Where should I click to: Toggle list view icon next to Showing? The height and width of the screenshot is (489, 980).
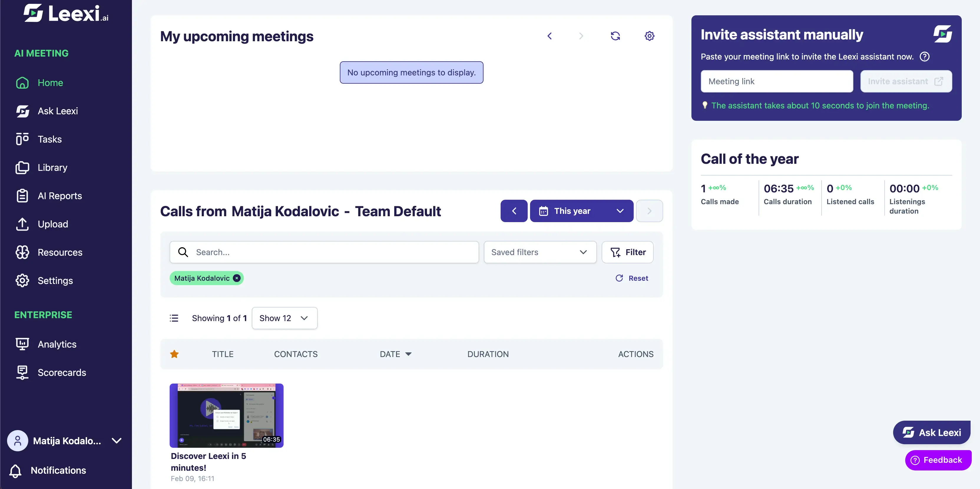(x=174, y=318)
